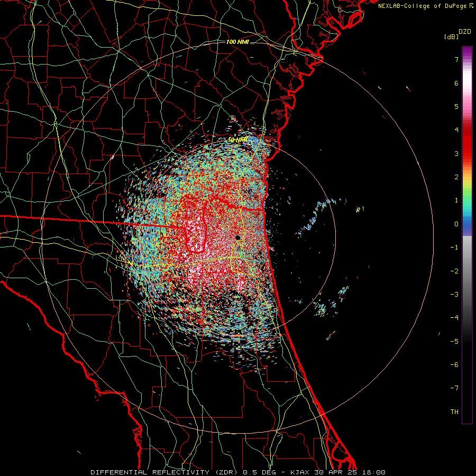The width and height of the screenshot is (476, 476).
Task: Click the -6 dB tick label on the scale
Action: click(x=454, y=365)
